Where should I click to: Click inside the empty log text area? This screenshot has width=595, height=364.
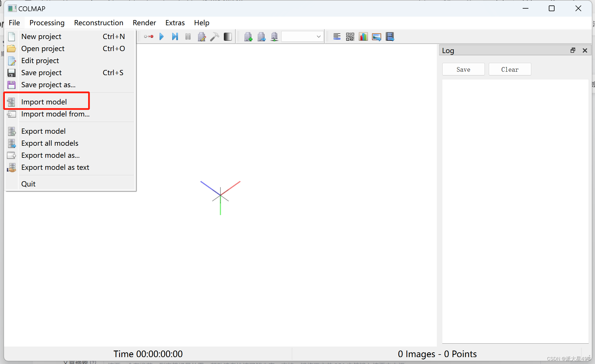coord(515,211)
